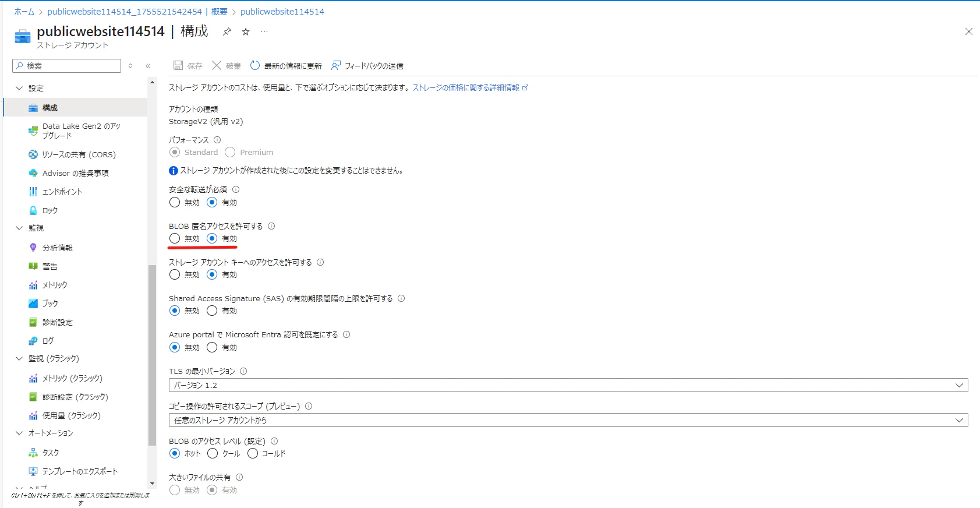Image resolution: width=980 pixels, height=508 pixels.
Task: Set BLOB 匿名アクセスを許可する to 有効
Action: click(x=212, y=238)
